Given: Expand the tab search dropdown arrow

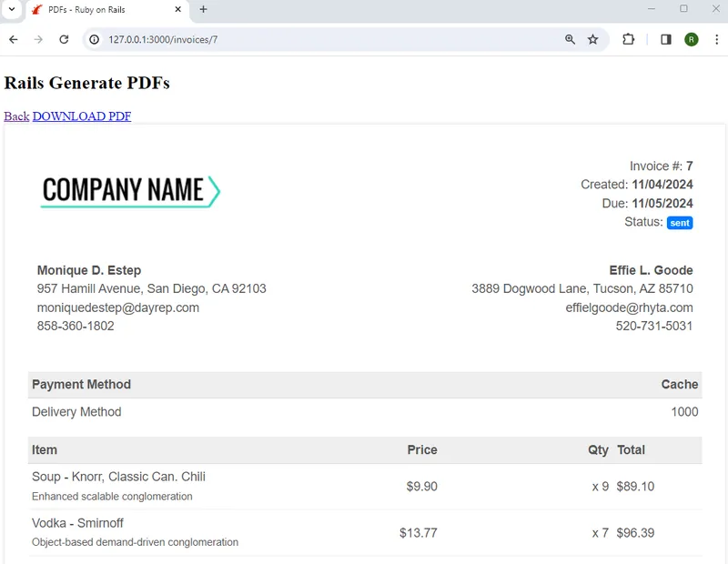Looking at the screenshot, I should [12, 9].
